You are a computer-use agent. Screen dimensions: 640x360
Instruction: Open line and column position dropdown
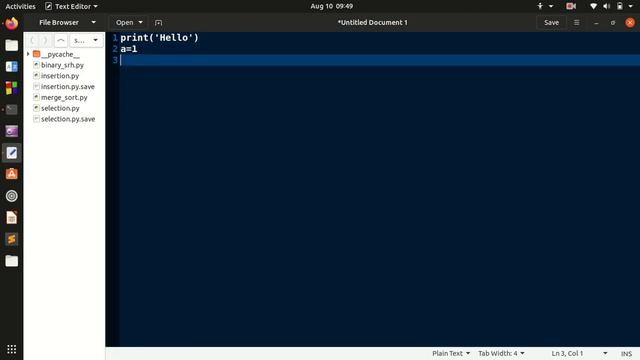click(x=605, y=353)
